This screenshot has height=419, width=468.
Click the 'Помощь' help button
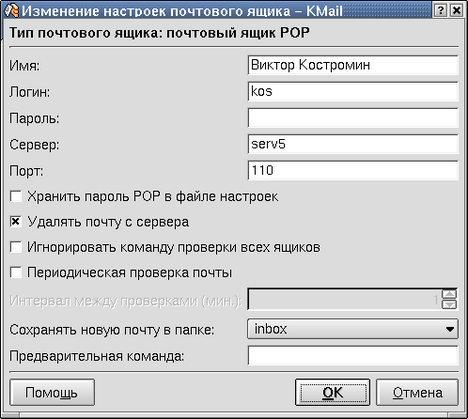coord(52,392)
